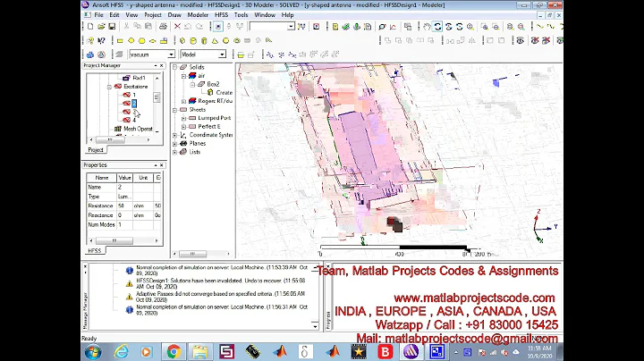The width and height of the screenshot is (644, 361).
Task: Close the Properties panel
Action: tap(161, 165)
